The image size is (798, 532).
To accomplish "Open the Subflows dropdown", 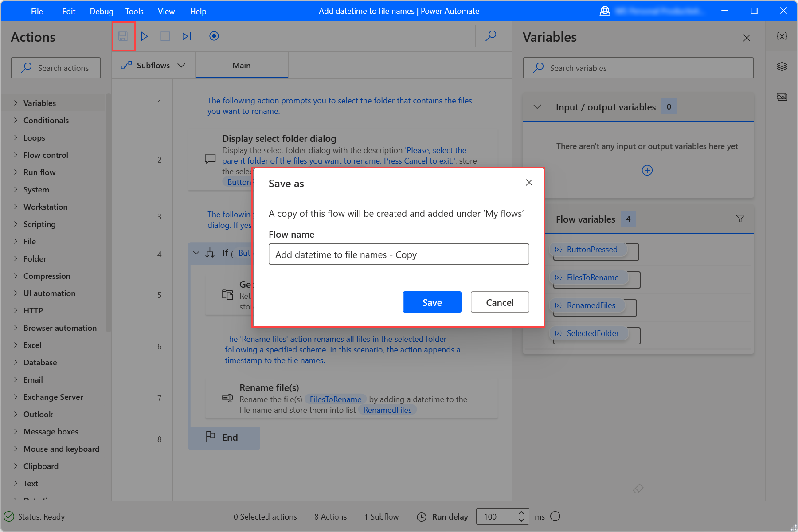I will click(181, 65).
